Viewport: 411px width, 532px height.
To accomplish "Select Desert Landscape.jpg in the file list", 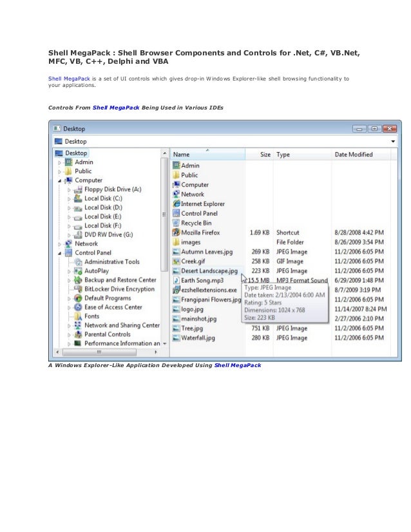I will pos(209,271).
